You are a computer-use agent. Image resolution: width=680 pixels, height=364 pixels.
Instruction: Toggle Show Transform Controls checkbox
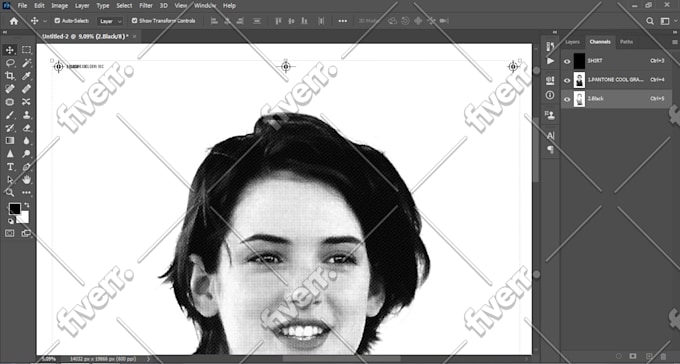[134, 21]
